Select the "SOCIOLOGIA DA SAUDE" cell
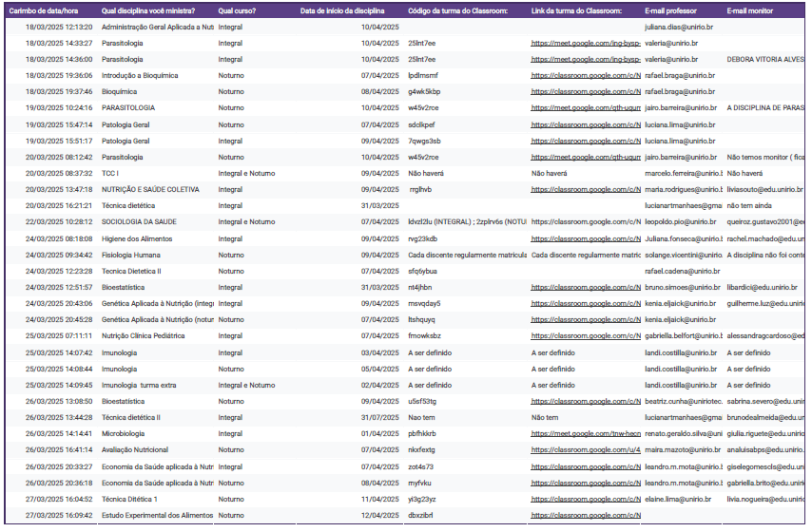 coord(139,222)
